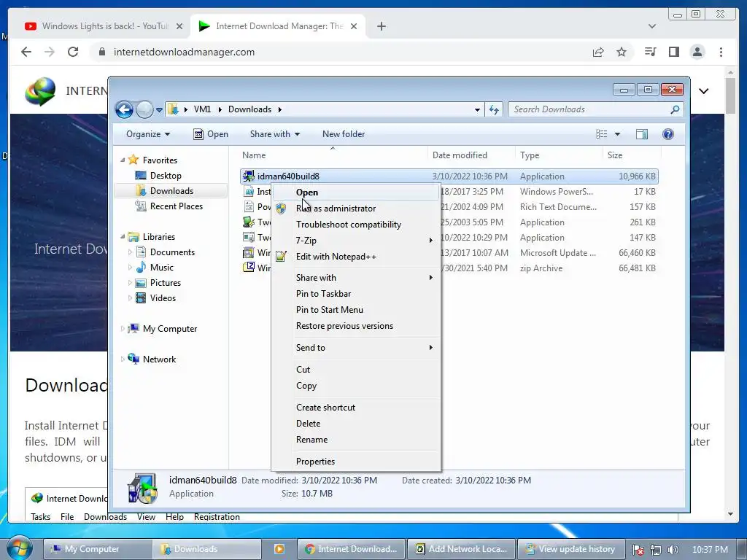Choose Open in context menu
This screenshot has width=747, height=560.
(x=355, y=192)
